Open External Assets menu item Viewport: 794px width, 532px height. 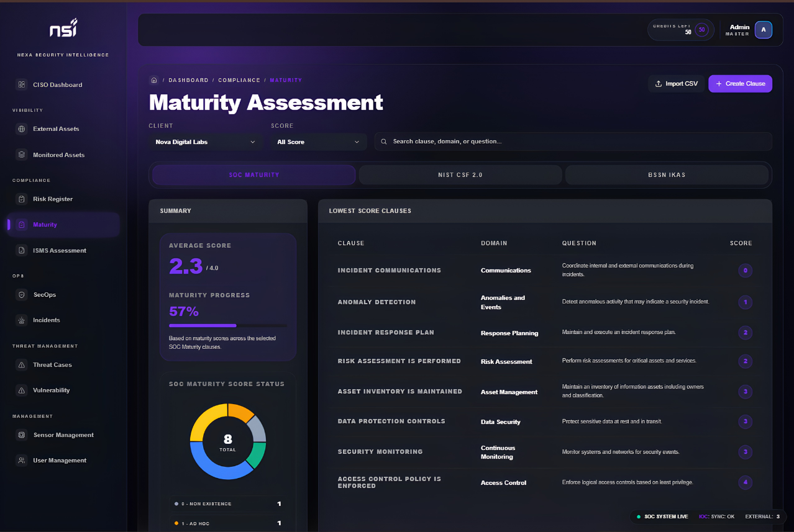63,129
